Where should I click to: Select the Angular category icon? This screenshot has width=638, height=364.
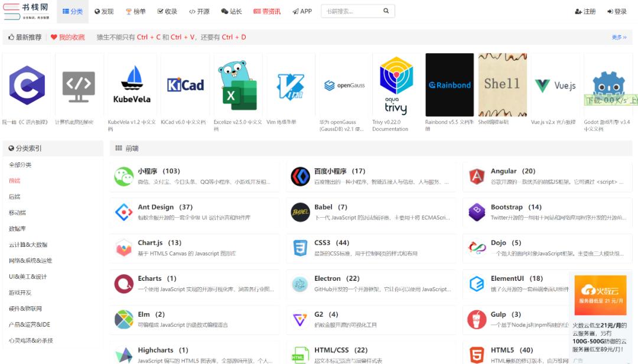point(476,175)
